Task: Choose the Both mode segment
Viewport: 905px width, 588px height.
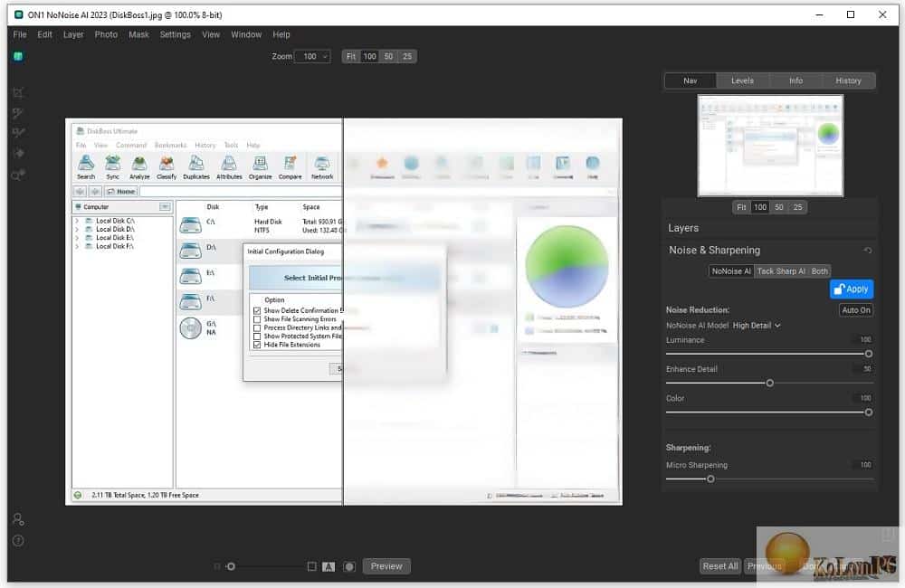Action: (x=820, y=271)
